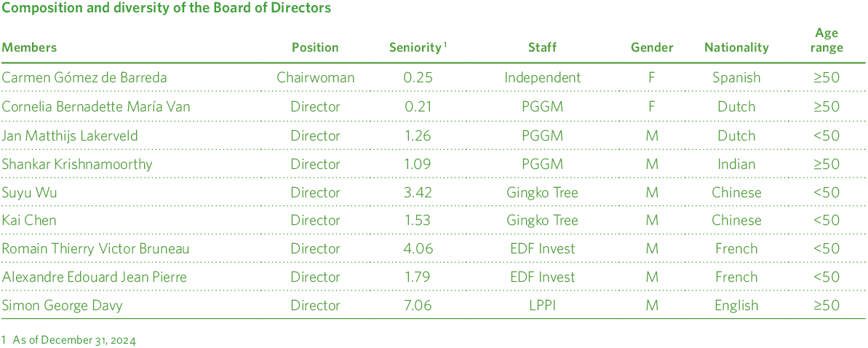Click the Position column header
This screenshot has height=348, width=868.
pyautogui.click(x=315, y=47)
